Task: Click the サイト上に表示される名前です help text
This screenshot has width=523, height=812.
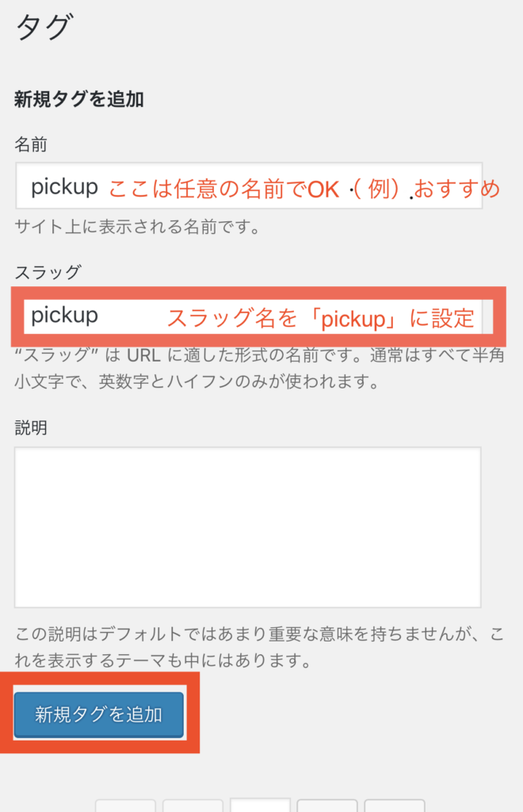Action: (138, 227)
